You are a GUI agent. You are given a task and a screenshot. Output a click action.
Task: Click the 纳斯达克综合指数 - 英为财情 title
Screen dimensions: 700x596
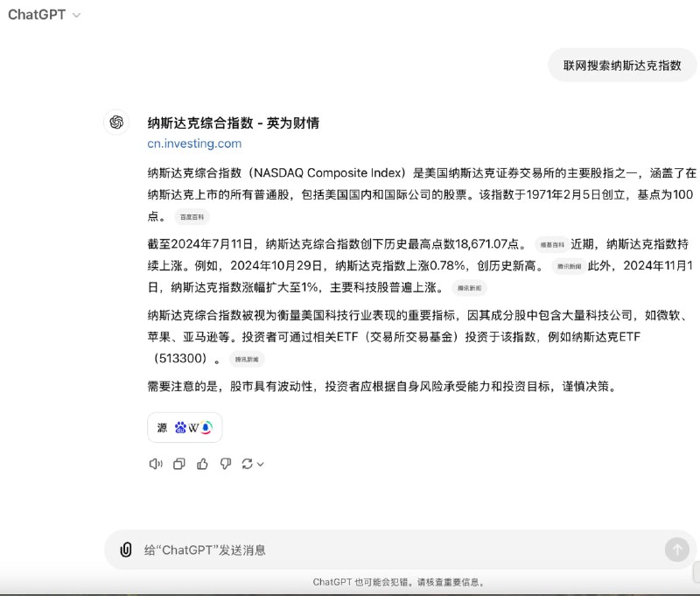(x=233, y=123)
